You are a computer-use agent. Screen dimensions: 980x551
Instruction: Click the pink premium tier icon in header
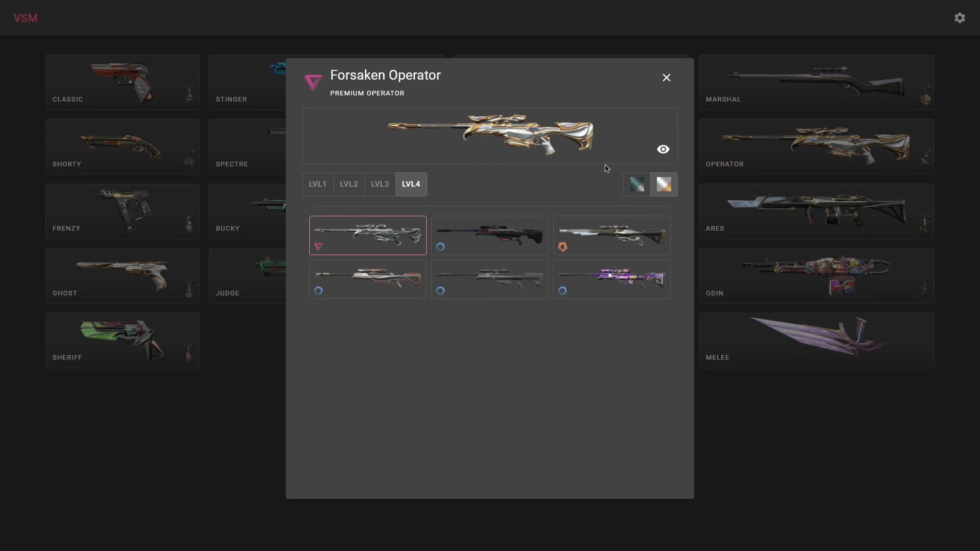pyautogui.click(x=313, y=82)
